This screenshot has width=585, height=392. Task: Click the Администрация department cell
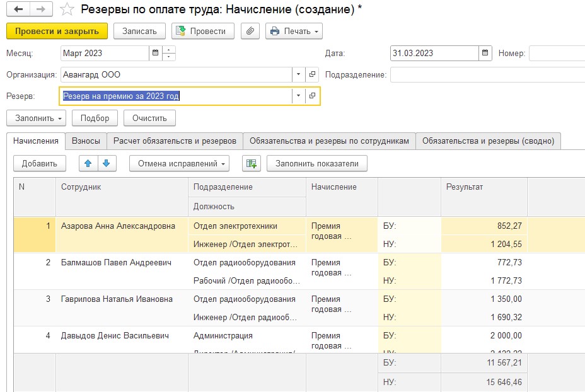coord(247,336)
